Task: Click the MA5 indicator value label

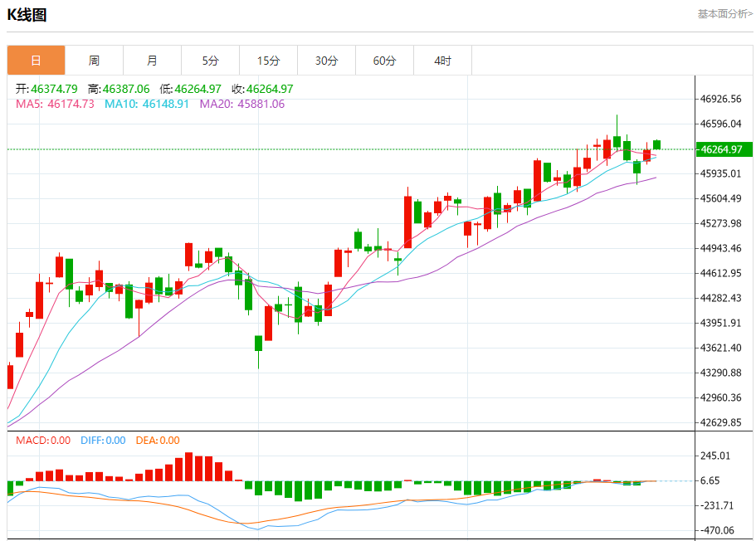Action: pos(55,104)
